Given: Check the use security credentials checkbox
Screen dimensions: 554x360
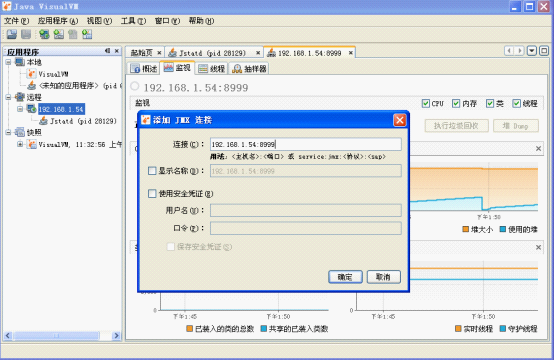Looking at the screenshot, I should [x=152, y=194].
